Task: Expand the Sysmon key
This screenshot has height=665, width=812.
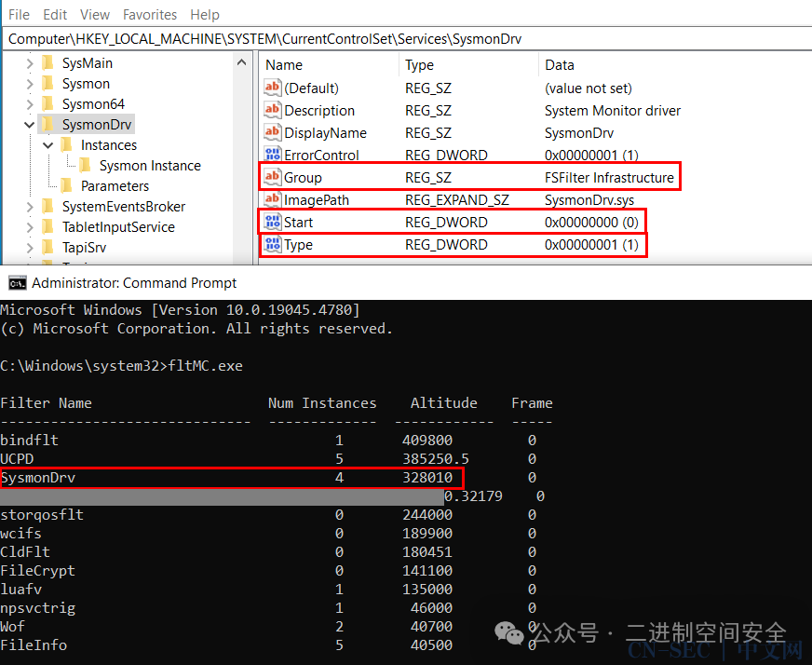Action: pyautogui.click(x=30, y=84)
